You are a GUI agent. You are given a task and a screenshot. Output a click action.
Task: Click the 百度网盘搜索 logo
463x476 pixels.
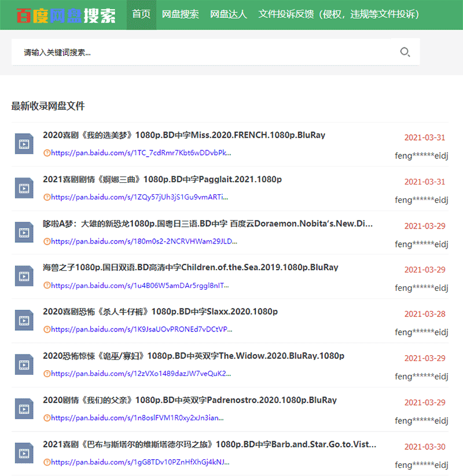click(x=66, y=16)
